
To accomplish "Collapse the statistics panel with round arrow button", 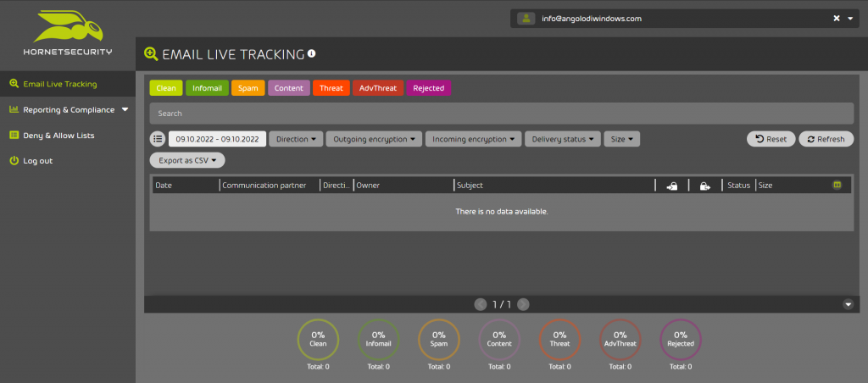I will pyautogui.click(x=848, y=304).
